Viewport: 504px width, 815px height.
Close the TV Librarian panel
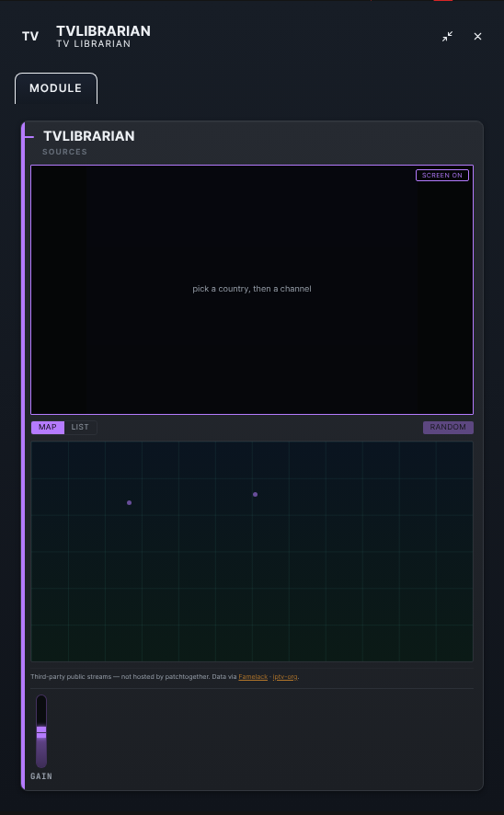tap(477, 37)
